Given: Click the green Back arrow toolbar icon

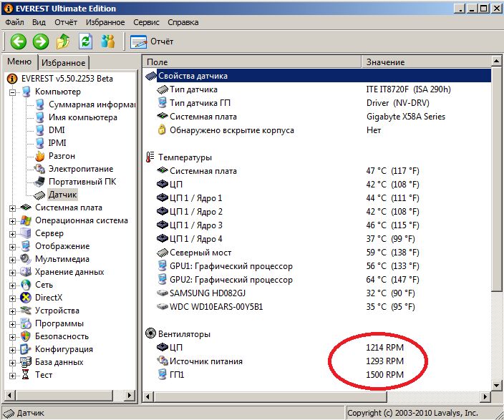Looking at the screenshot, I should point(19,41).
